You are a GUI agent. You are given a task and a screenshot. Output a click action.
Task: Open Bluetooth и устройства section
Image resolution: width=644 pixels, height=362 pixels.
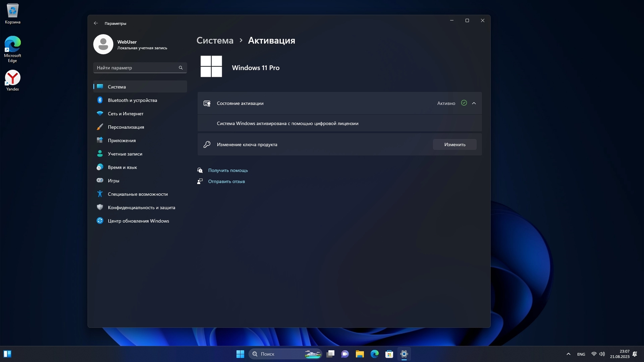[132, 100]
